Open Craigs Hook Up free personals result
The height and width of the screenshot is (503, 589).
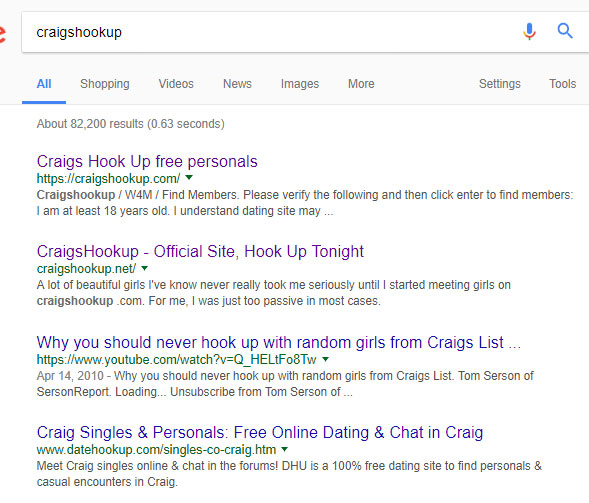147,161
